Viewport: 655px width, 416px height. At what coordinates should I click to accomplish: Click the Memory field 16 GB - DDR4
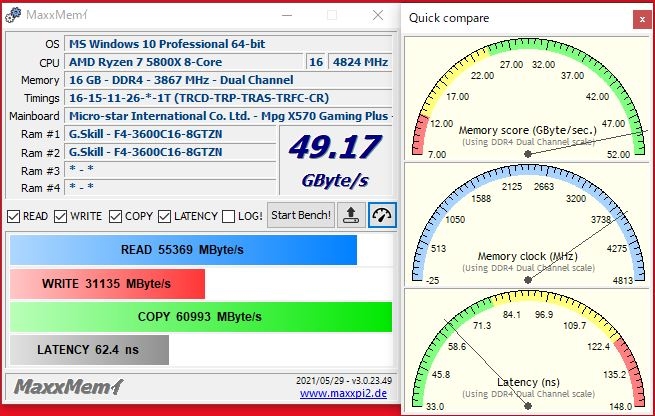click(228, 80)
